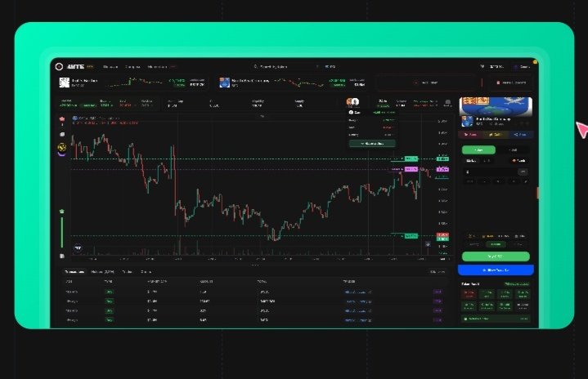Click the green bar at the bottom of the side panel
The width and height of the screenshot is (588, 379).
[x=496, y=319]
